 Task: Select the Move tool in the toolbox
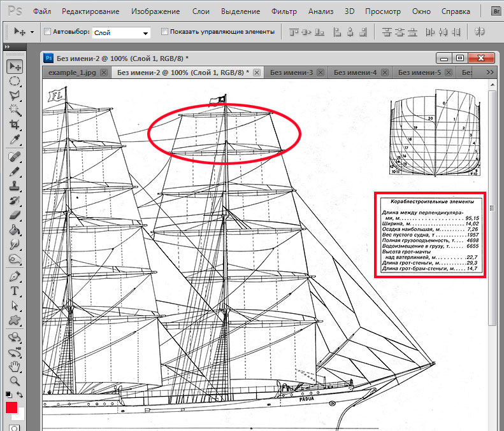coord(14,67)
